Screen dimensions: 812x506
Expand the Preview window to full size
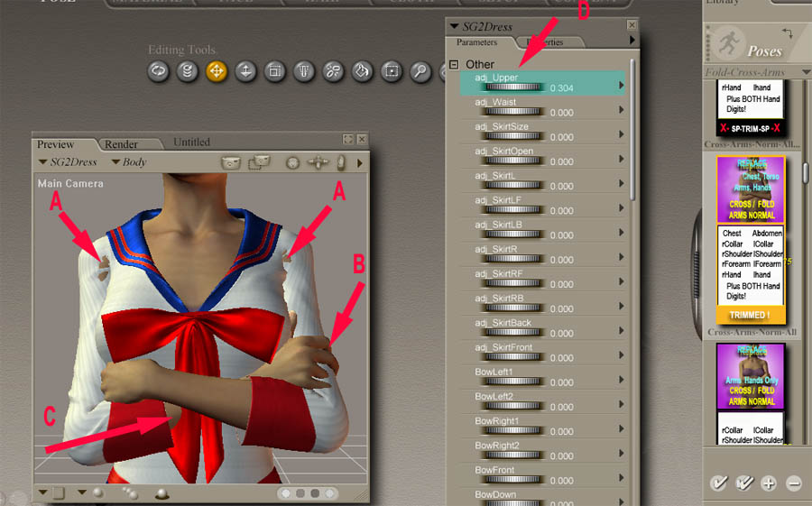(x=348, y=139)
